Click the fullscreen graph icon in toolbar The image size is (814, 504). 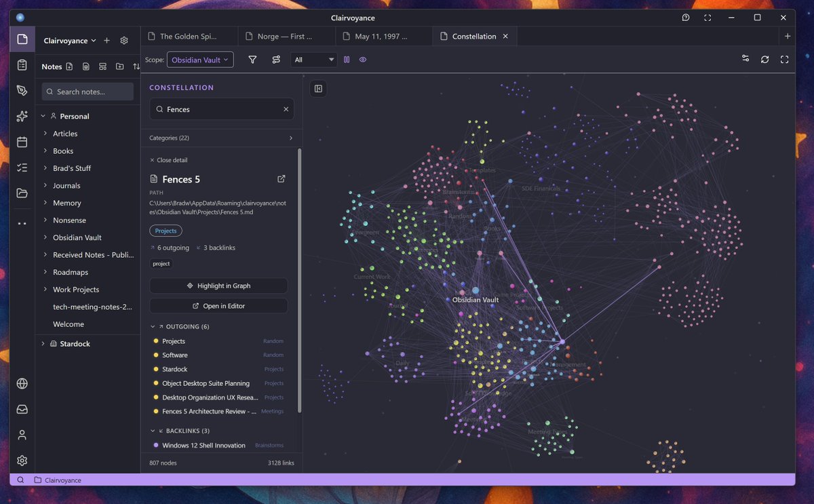coord(785,59)
